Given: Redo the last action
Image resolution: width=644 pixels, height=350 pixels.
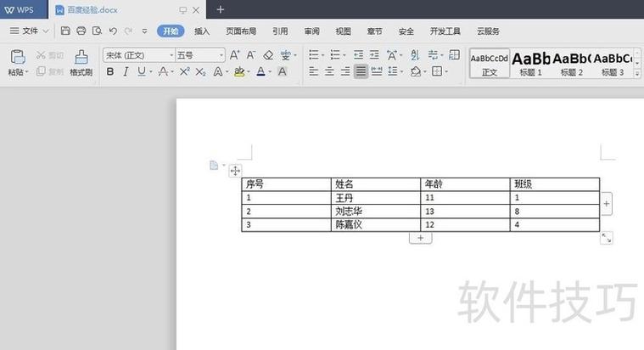Looking at the screenshot, I should [129, 31].
